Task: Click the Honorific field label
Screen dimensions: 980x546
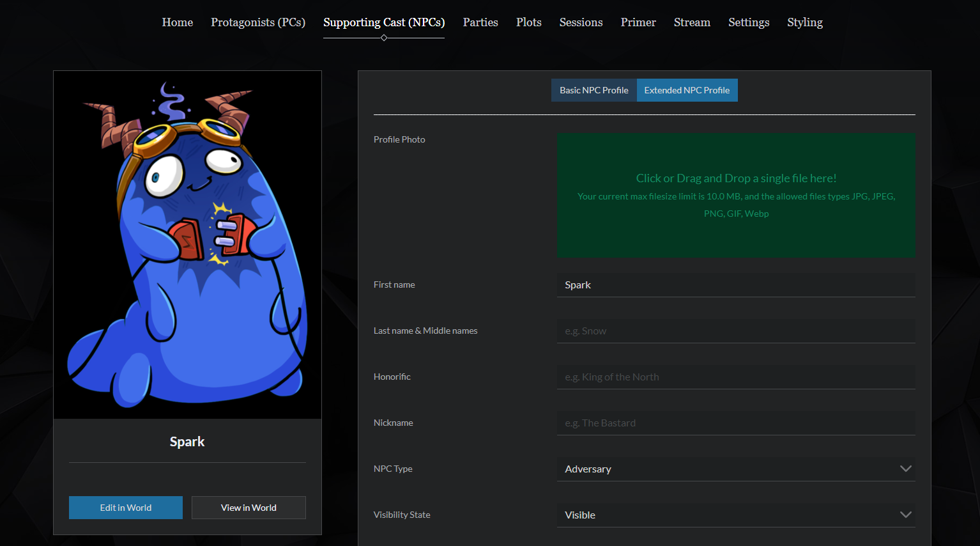Action: tap(392, 377)
